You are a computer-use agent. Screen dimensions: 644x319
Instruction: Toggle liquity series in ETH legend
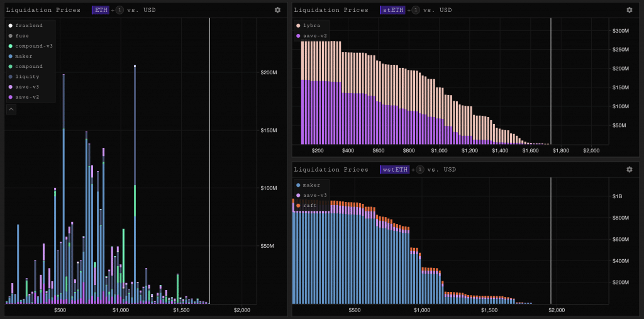point(24,77)
